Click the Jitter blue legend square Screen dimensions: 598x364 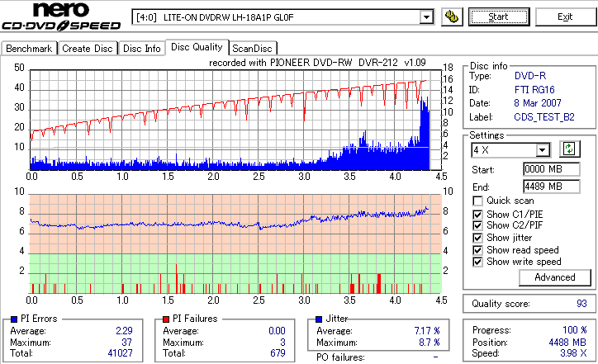319,319
